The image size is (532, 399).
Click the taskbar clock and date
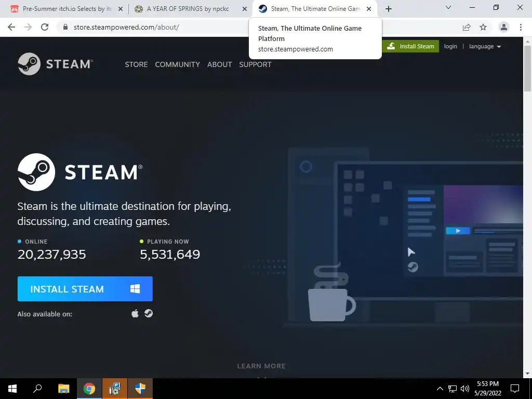[487, 389]
